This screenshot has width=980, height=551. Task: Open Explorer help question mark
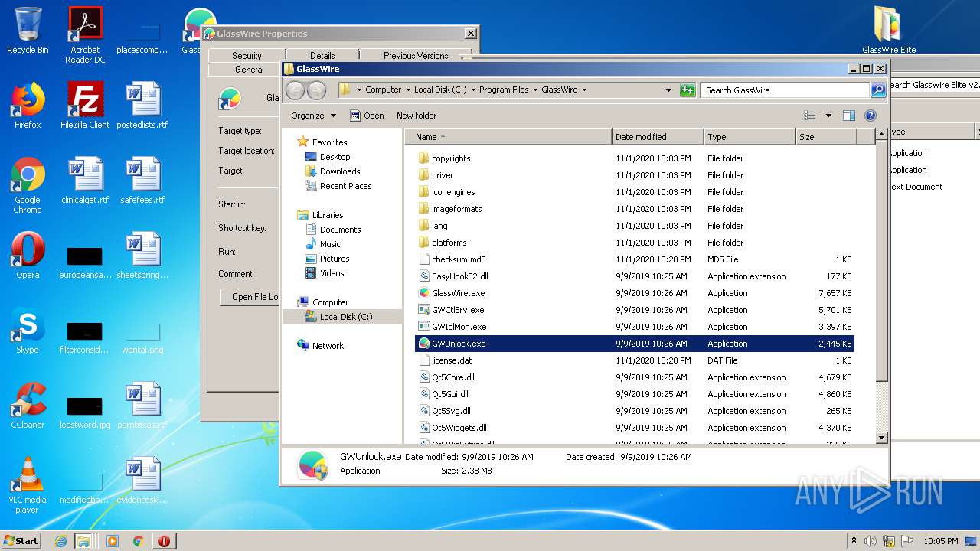[870, 116]
